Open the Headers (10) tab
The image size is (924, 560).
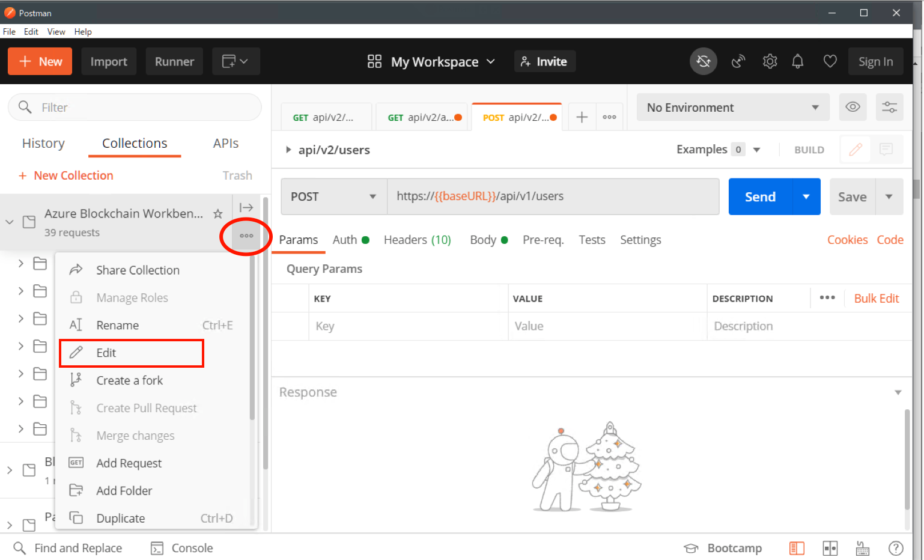click(418, 240)
